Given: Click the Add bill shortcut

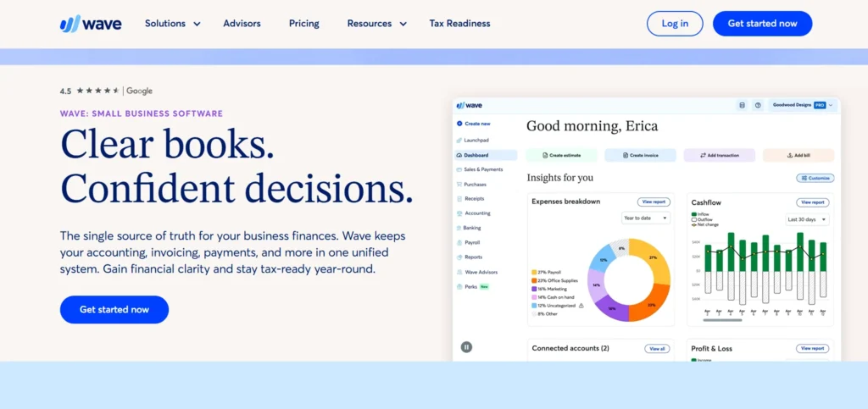Looking at the screenshot, I should (798, 155).
